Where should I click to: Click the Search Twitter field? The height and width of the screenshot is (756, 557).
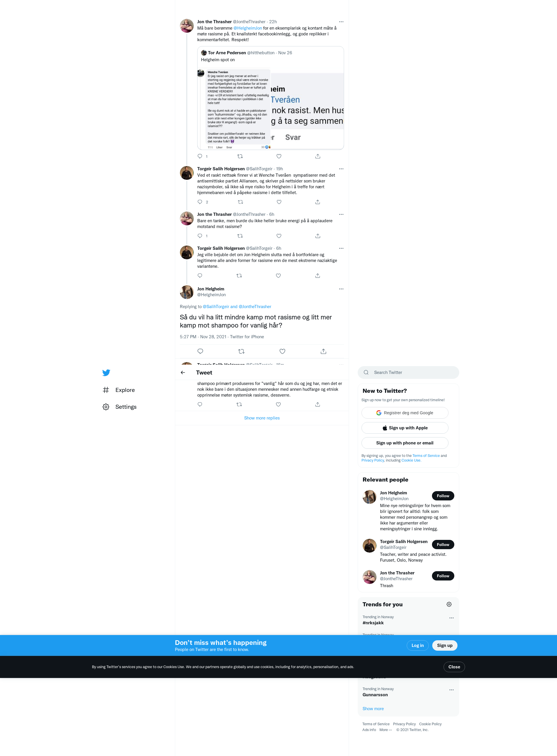pos(408,372)
